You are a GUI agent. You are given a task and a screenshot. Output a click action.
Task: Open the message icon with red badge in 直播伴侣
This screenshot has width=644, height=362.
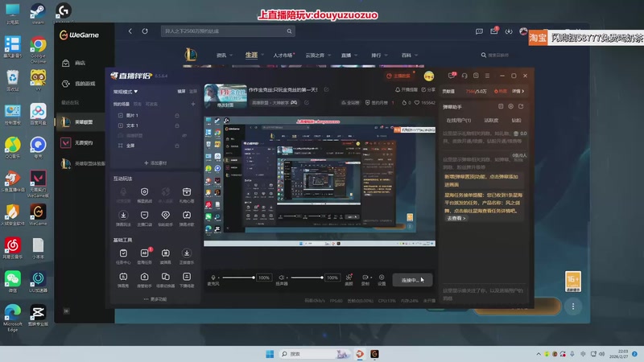pos(452,76)
